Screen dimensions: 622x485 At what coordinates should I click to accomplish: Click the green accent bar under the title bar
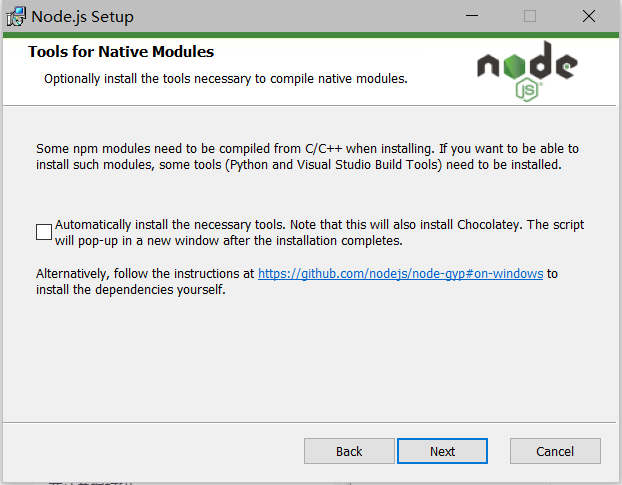click(310, 35)
